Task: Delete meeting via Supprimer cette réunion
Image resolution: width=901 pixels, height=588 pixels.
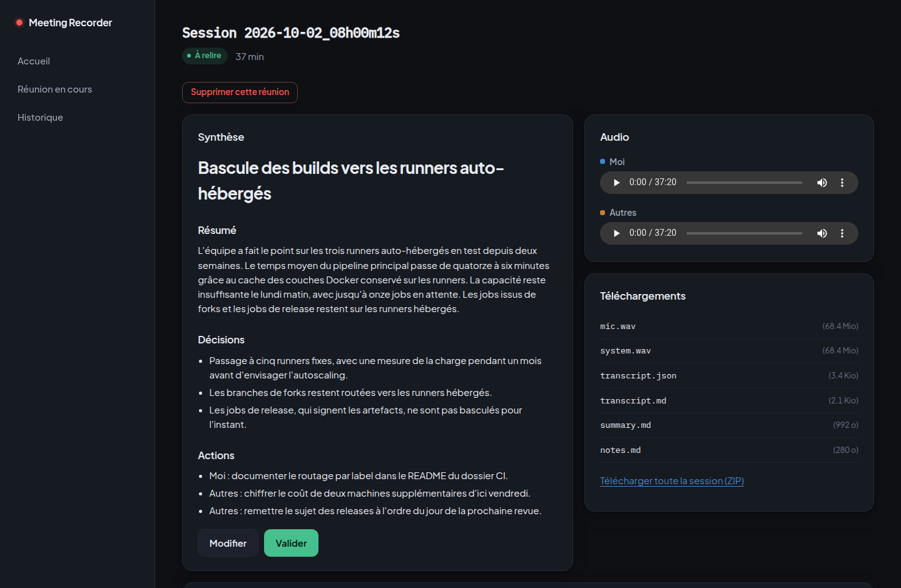Action: (240, 92)
